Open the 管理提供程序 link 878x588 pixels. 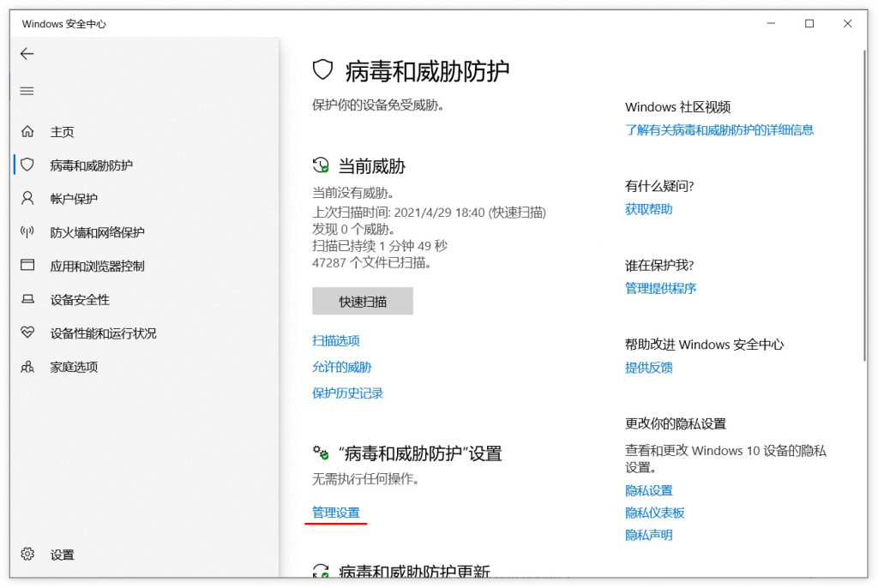(661, 289)
